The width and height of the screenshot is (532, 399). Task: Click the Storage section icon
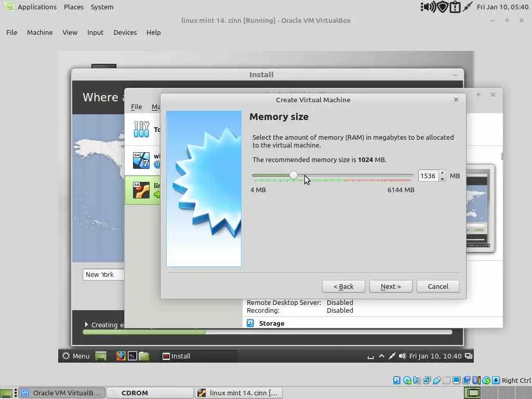250,323
